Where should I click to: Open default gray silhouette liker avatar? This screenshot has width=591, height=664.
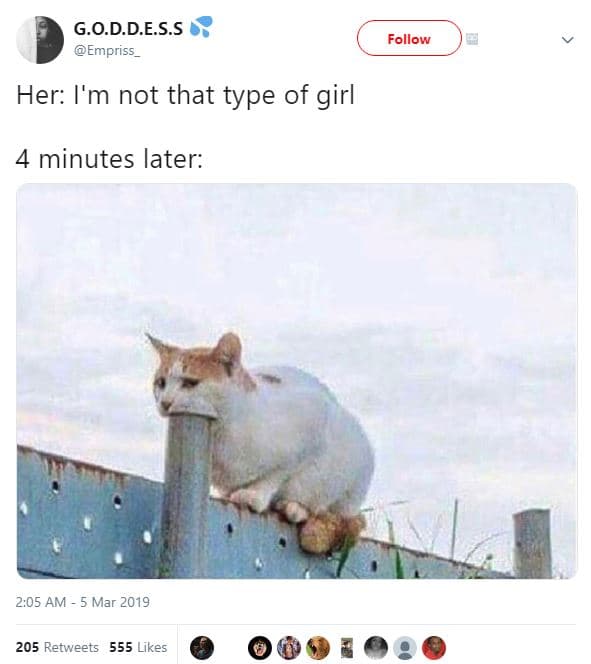point(405,647)
